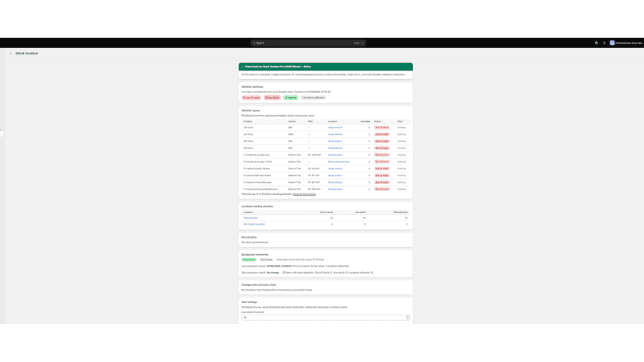
Task: Open Shop location link for Gift Card $10
Action: (x=335, y=127)
